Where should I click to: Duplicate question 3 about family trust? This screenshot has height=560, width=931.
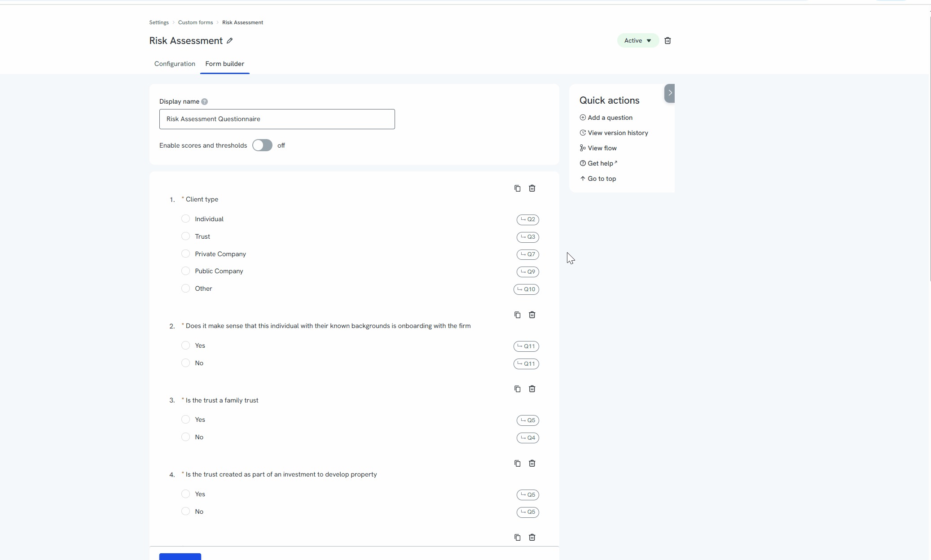[x=517, y=389]
